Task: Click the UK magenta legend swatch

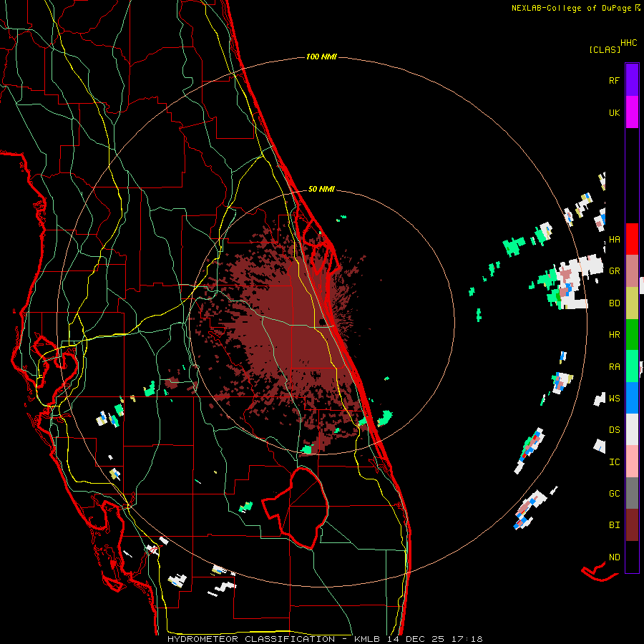Action: 632,112
